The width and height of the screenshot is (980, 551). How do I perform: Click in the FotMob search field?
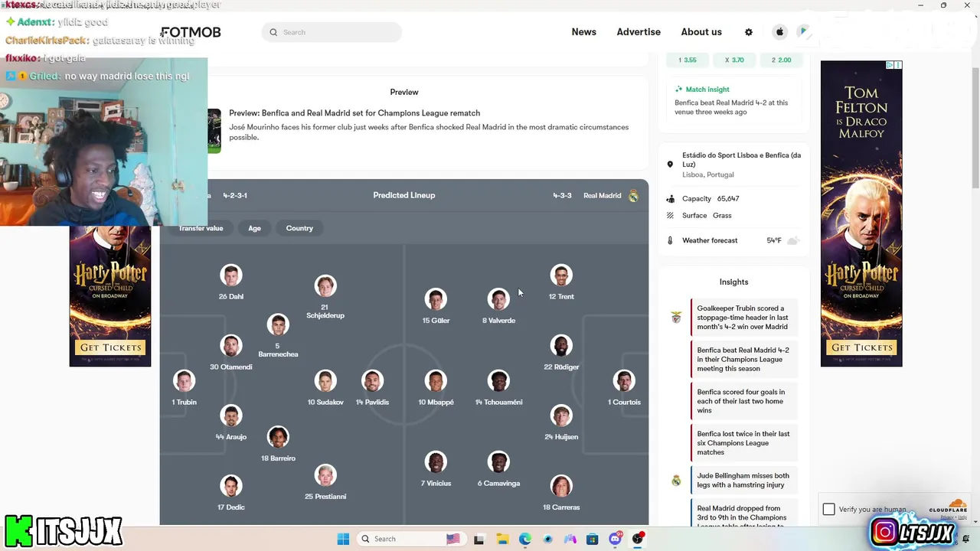[332, 32]
